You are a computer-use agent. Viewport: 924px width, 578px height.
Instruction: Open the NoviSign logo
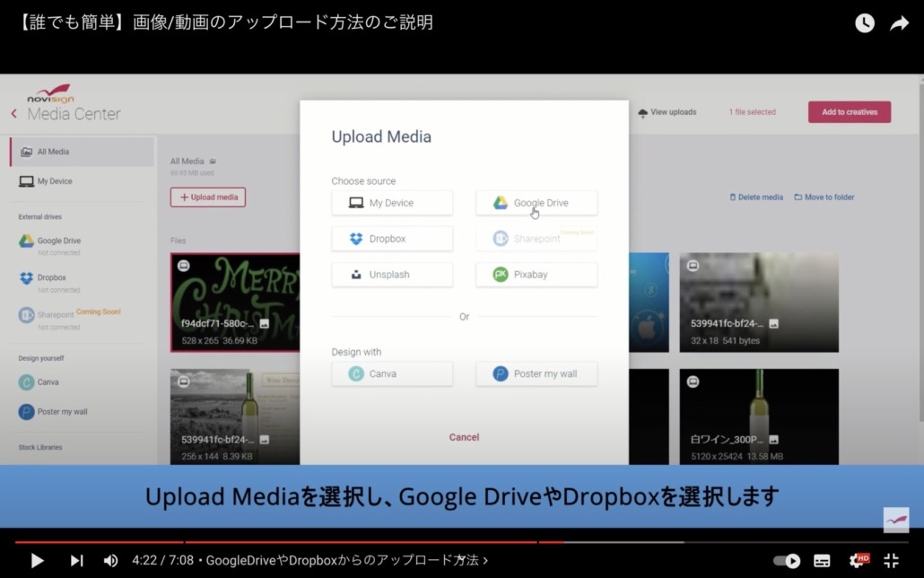50,93
